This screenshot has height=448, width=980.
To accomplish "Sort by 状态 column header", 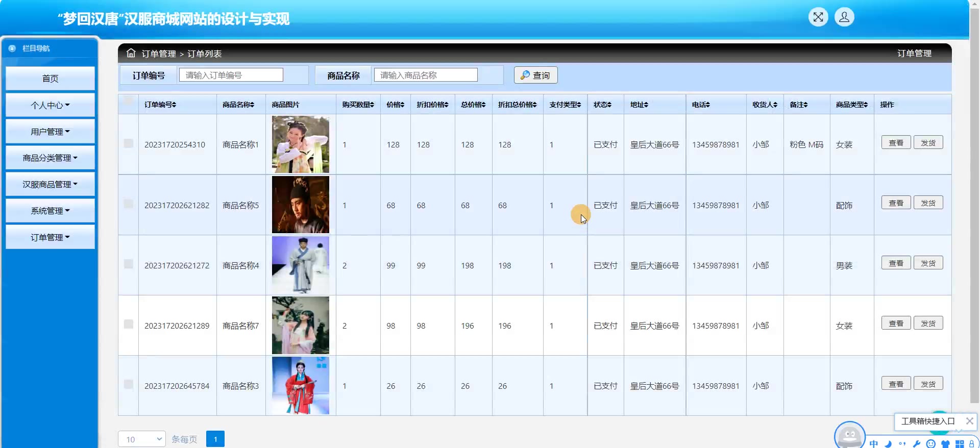I will click(602, 105).
